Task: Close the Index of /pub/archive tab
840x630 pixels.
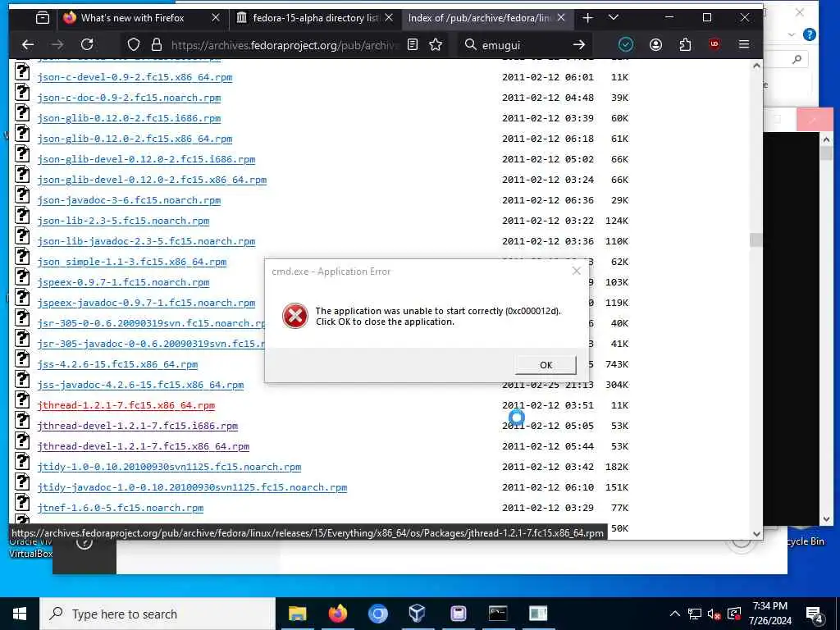Action: 561,18
